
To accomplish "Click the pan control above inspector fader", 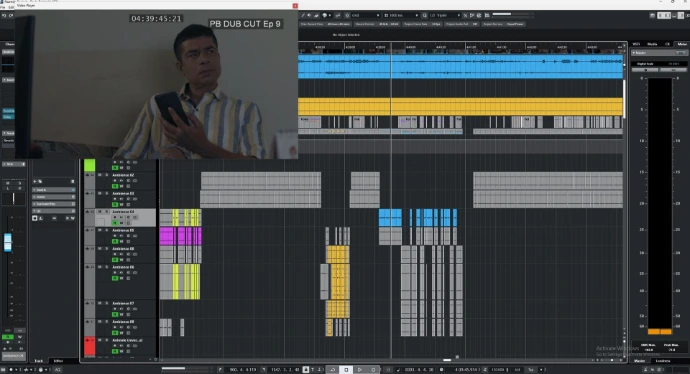I will pos(13,198).
